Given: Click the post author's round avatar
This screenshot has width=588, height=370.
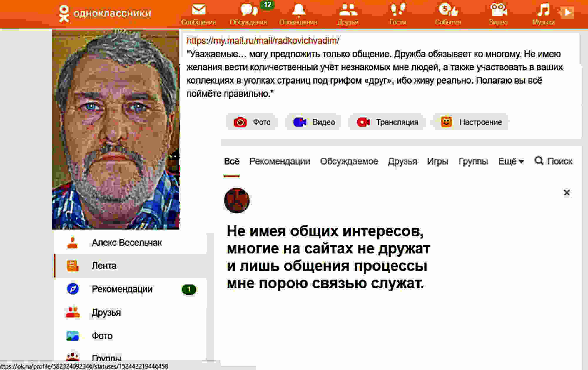Looking at the screenshot, I should (x=237, y=200).
